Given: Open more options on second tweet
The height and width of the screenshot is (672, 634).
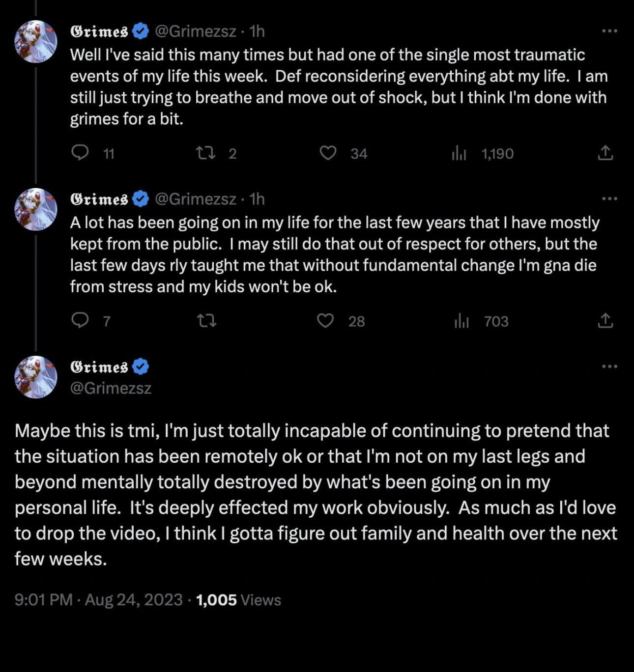Looking at the screenshot, I should [609, 199].
